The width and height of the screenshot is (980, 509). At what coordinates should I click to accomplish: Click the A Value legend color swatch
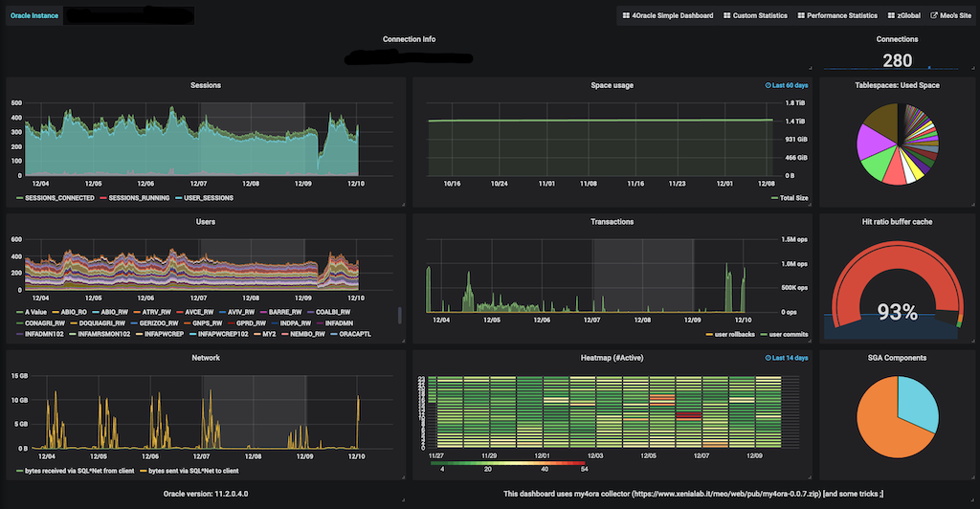point(19,312)
